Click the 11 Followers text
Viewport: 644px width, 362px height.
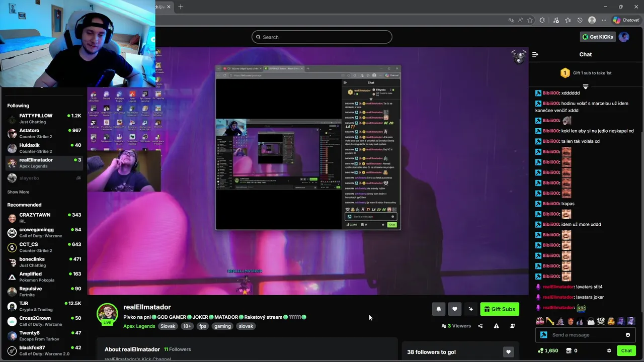pos(177,349)
